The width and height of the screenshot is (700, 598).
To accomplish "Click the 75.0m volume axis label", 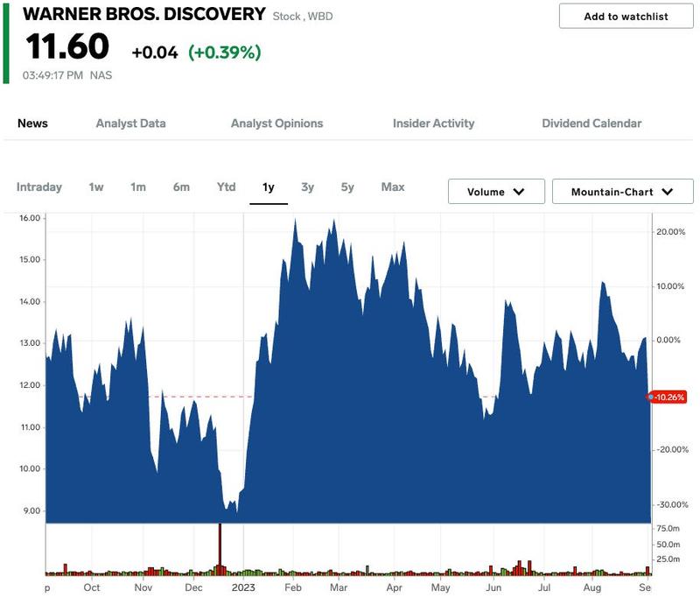I will pyautogui.click(x=668, y=528).
